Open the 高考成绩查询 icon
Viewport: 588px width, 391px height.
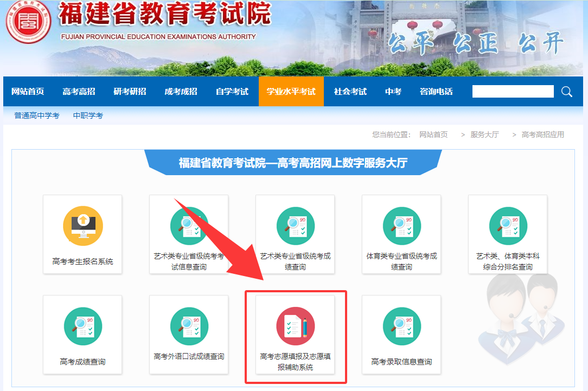point(83,326)
